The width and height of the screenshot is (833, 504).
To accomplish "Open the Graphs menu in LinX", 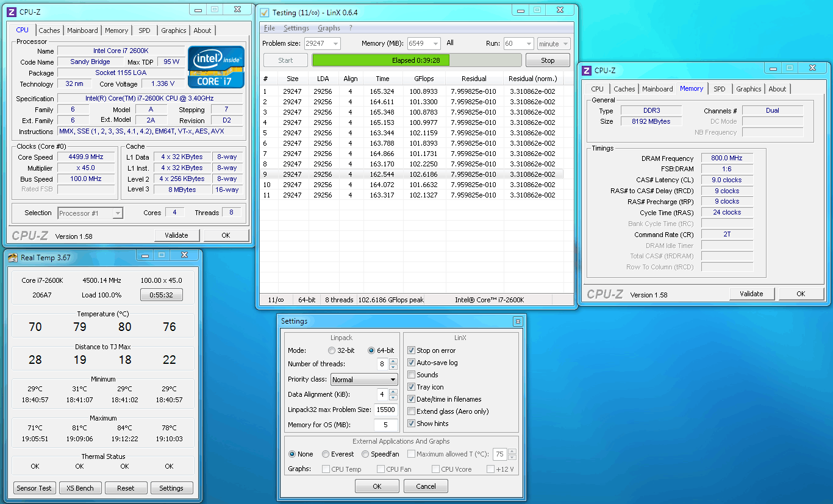I will tap(329, 28).
